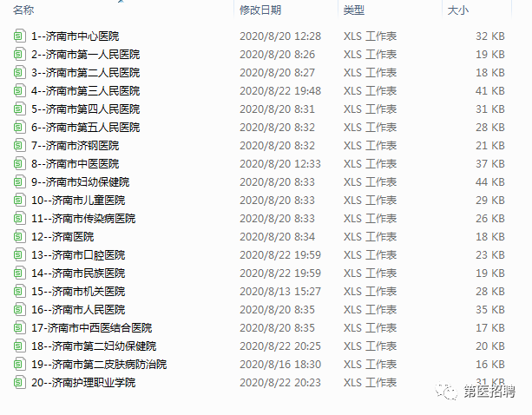Viewport: 532px width, 415px height.
Task: Select the file 2--济南市第一人民医院
Action: pos(86,55)
